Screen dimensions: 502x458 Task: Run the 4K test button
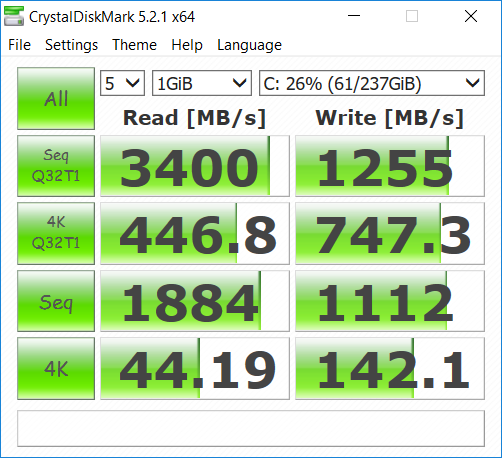click(56, 369)
